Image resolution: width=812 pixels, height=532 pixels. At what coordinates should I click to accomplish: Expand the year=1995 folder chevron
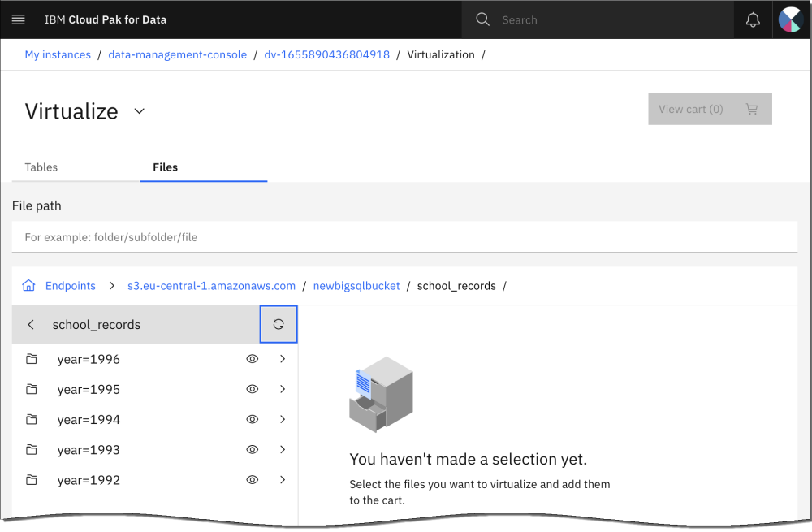point(283,389)
